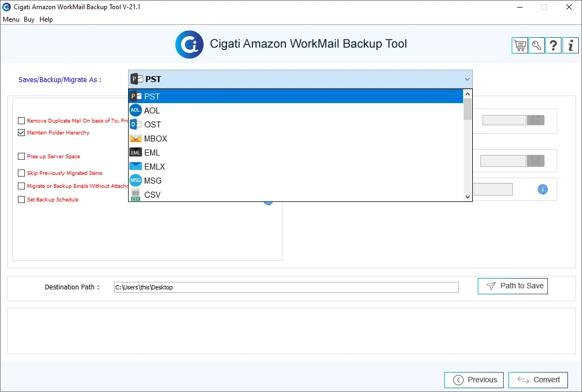The image size is (582, 392).
Task: Click the field beside the blue info icon
Action: tap(492, 189)
